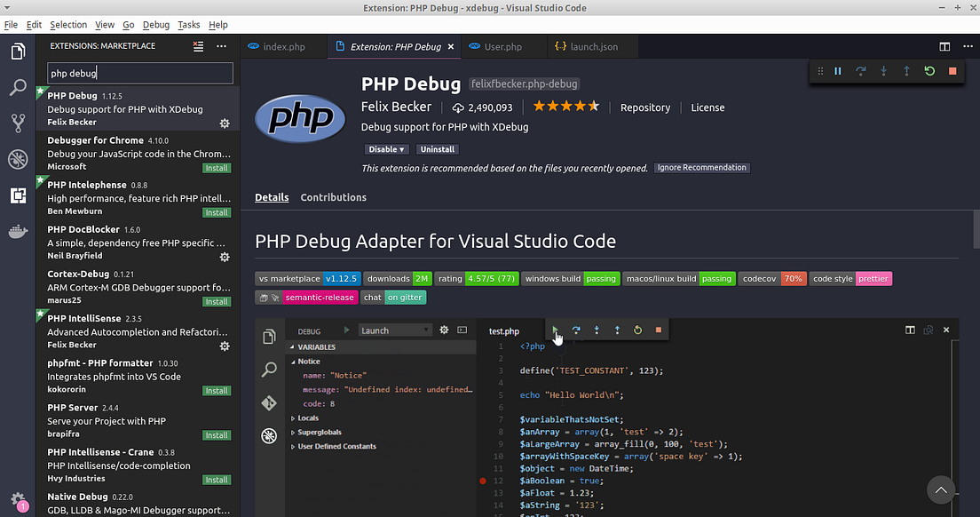The image size is (980, 517).
Task: Open the Explorer view
Action: click(x=18, y=51)
